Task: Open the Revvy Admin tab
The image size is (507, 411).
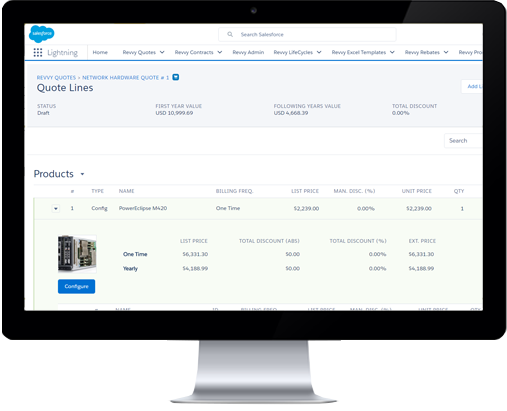Action: click(248, 52)
